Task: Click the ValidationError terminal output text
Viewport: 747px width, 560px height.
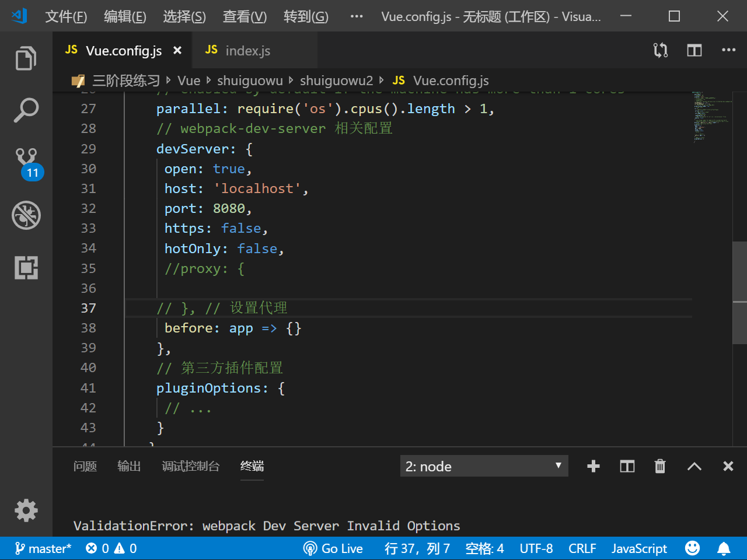Action: pos(267,526)
